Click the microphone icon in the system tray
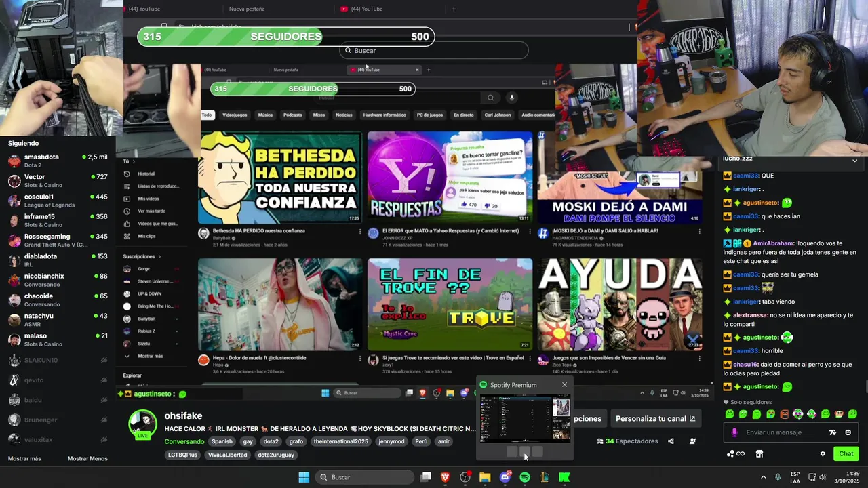 click(x=778, y=477)
